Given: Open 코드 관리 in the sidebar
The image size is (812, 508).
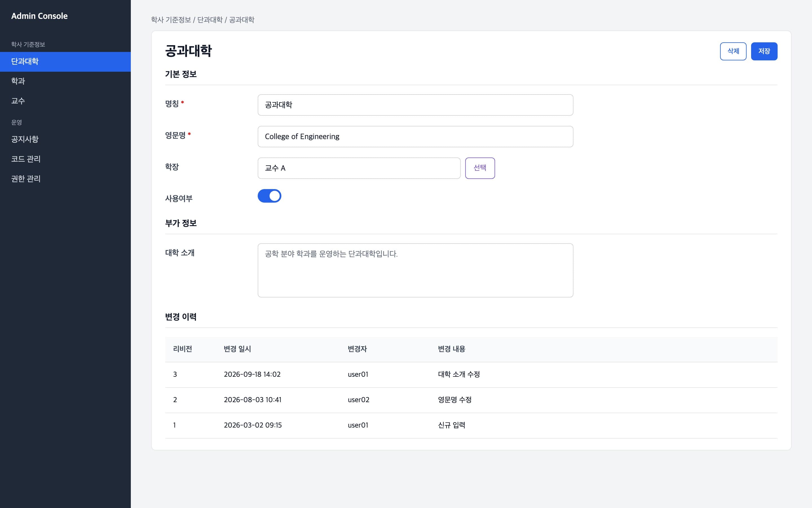Looking at the screenshot, I should (x=65, y=159).
